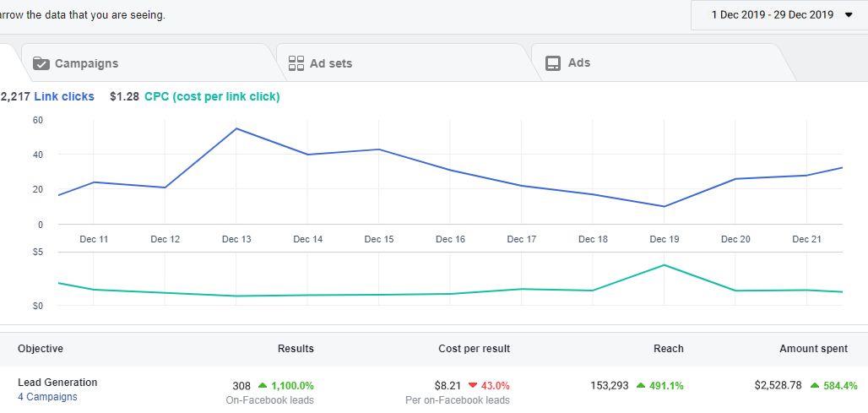This screenshot has height=413, width=868.
Task: Open the date range dropdown arrow
Action: [x=849, y=14]
